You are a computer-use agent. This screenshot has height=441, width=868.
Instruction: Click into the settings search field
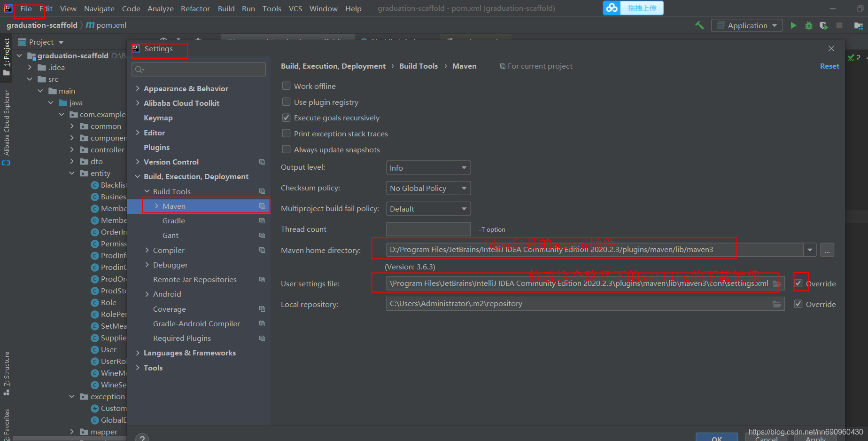[x=199, y=70]
